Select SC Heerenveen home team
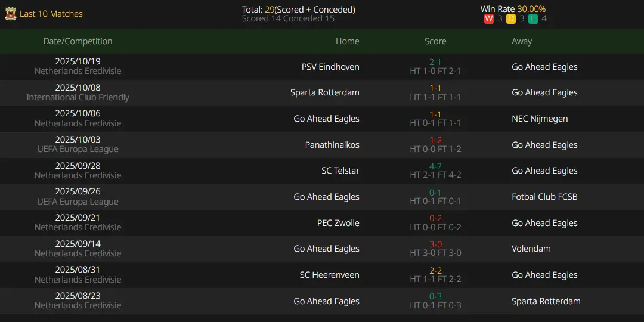 [329, 275]
